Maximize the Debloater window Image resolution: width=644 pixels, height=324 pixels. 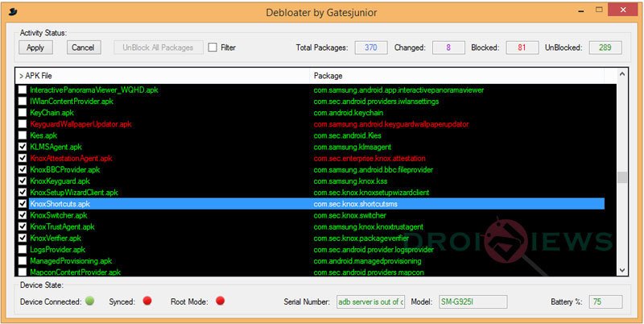pos(599,10)
